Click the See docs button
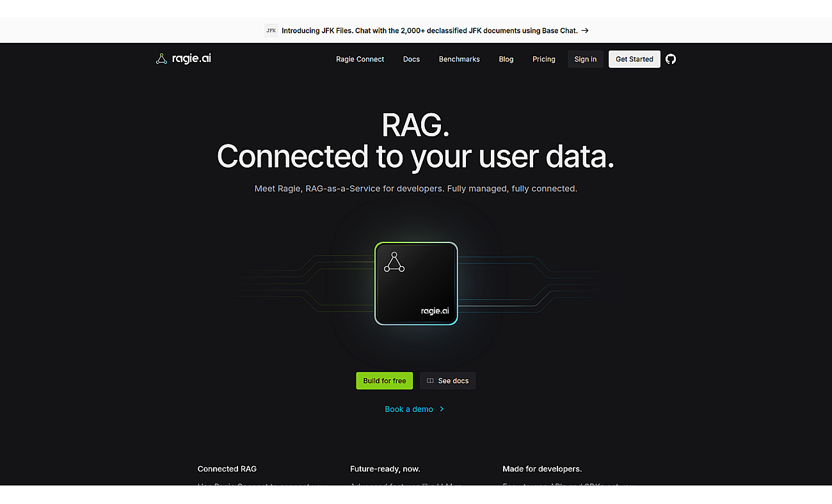This screenshot has height=504, width=832. pos(447,381)
